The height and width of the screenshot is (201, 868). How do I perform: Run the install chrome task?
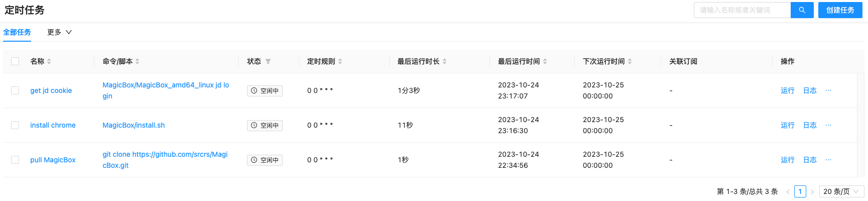[787, 125]
